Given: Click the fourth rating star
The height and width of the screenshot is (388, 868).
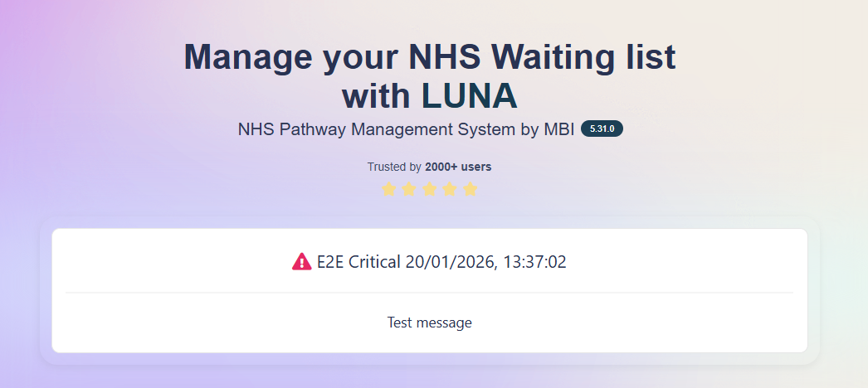Looking at the screenshot, I should click(450, 189).
